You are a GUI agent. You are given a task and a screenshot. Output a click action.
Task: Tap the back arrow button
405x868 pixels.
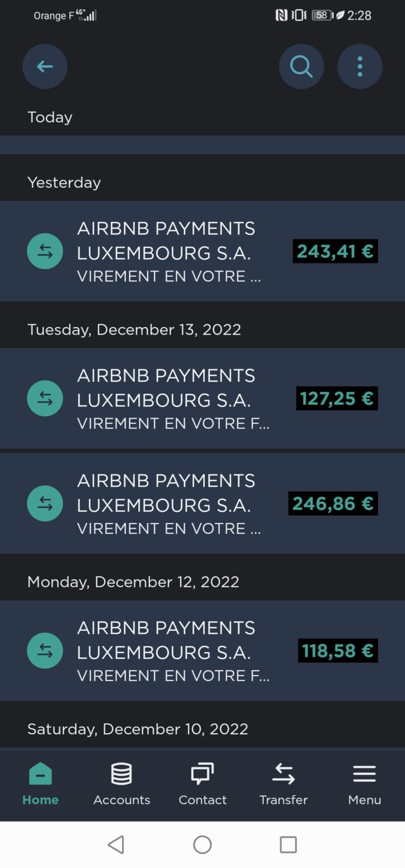(x=45, y=67)
